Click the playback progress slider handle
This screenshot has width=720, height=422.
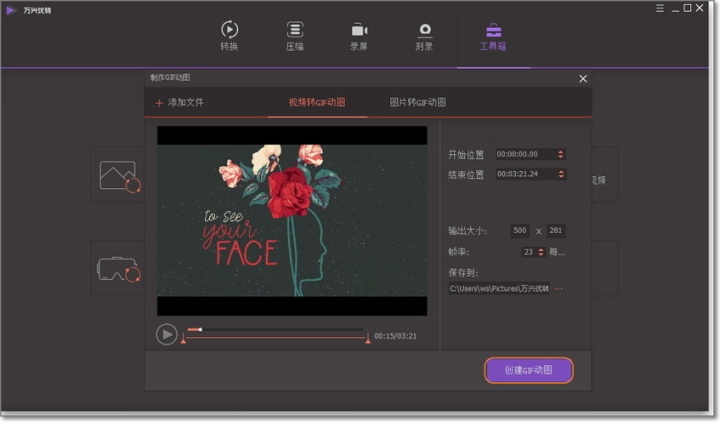200,329
